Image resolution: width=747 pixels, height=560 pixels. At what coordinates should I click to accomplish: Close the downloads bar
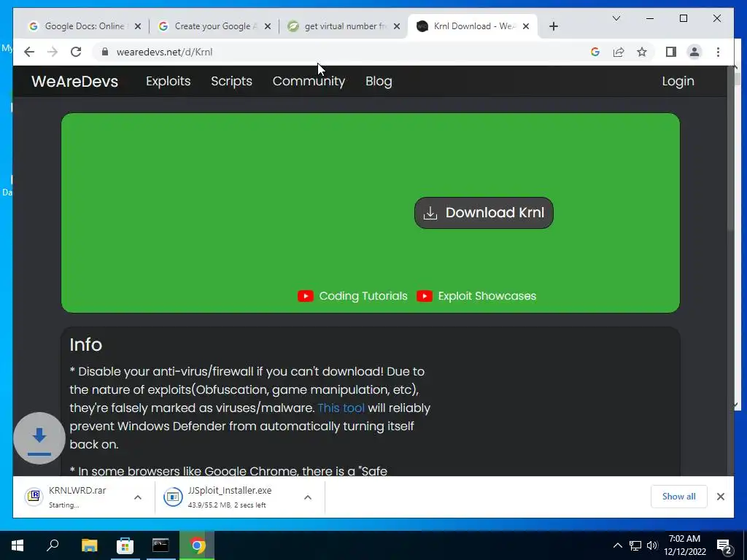(x=720, y=497)
